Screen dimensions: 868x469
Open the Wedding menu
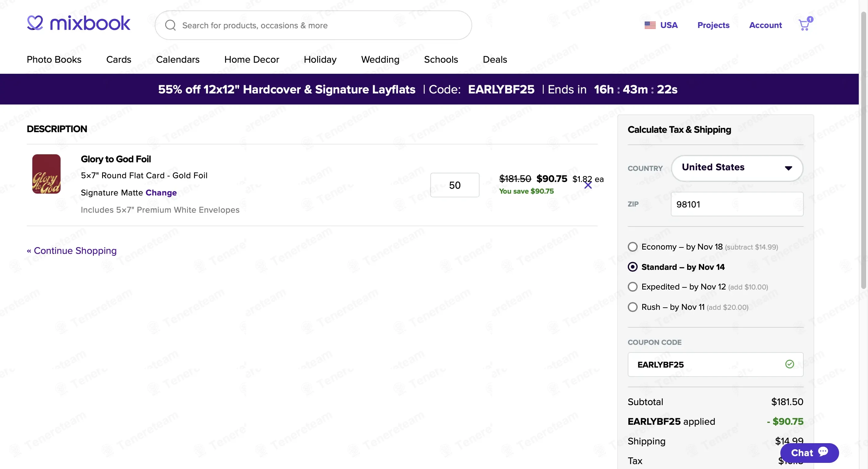[x=380, y=60]
